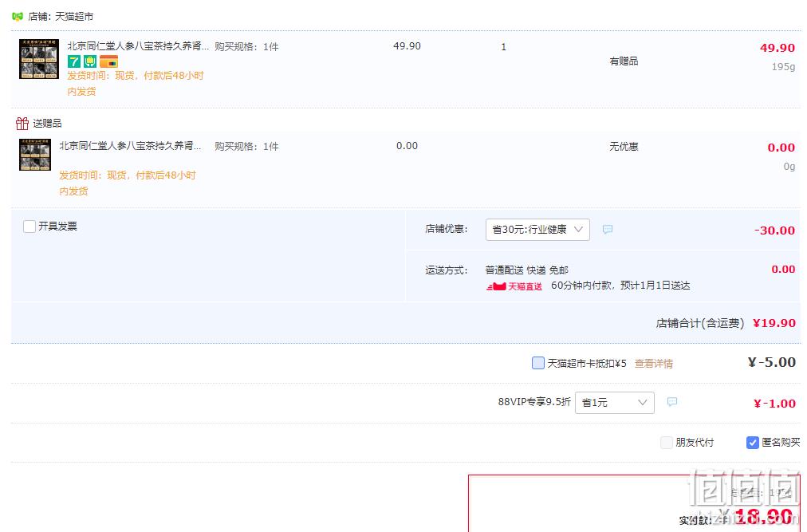Viewport: 807px width, 532px height.
Task: Uncheck the 匿名购买 checkbox
Action: pos(753,443)
